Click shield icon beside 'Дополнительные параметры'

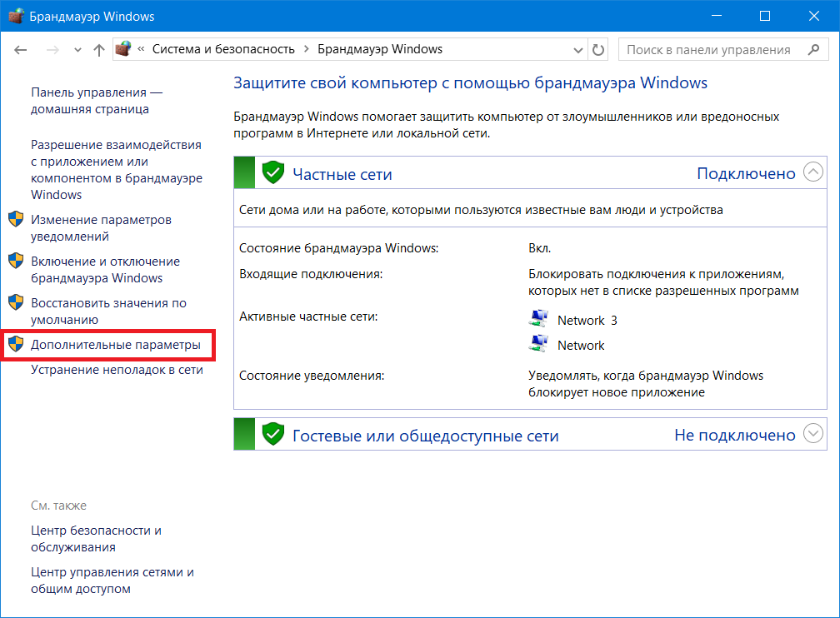tap(16, 344)
